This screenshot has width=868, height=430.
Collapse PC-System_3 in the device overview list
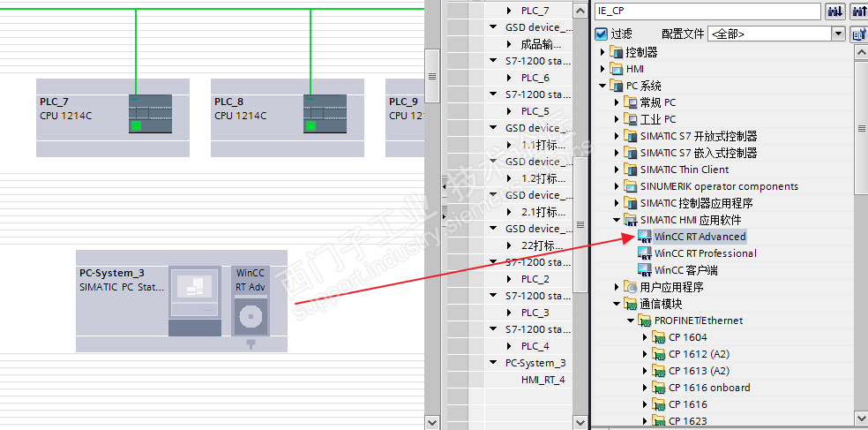click(493, 363)
